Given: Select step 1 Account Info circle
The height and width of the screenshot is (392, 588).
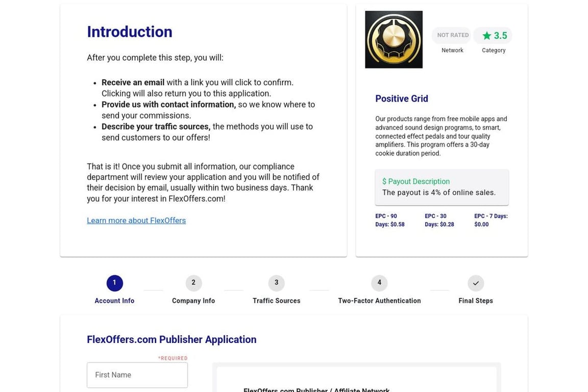Looking at the screenshot, I should pos(114,283).
